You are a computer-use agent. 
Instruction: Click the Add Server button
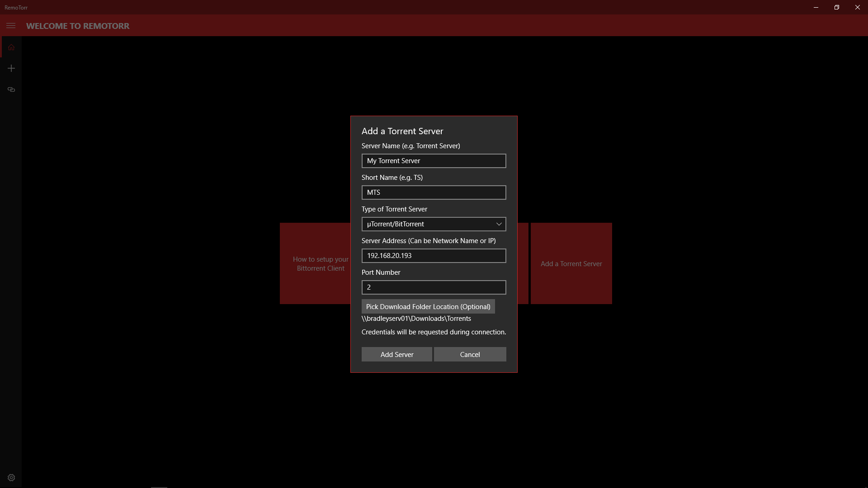pyautogui.click(x=396, y=354)
